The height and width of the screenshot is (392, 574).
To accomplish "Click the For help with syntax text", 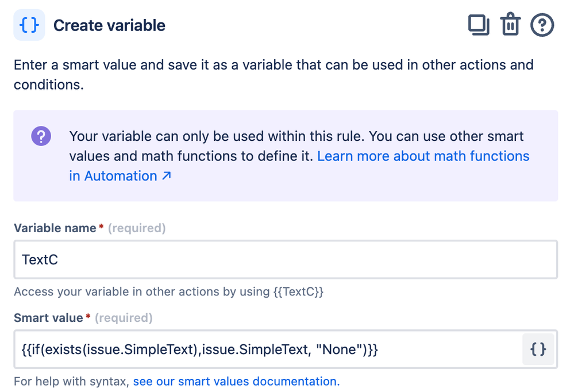I will (72, 381).
